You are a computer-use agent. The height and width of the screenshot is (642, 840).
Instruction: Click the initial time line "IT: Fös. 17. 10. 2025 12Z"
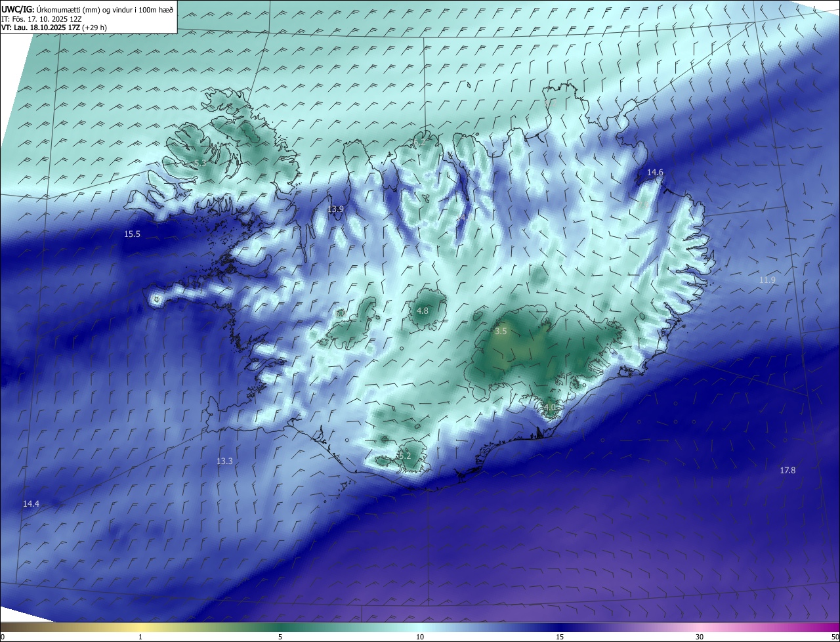(41, 19)
